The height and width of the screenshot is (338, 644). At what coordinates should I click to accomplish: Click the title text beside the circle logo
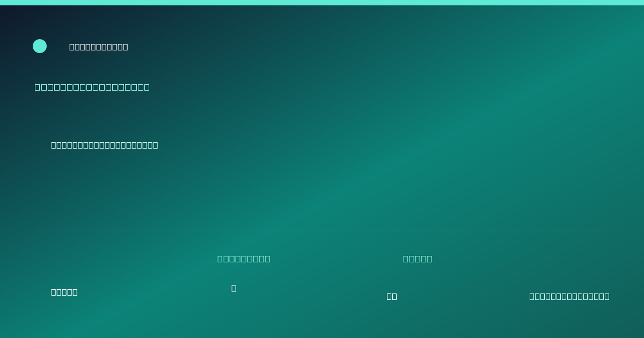tap(99, 47)
